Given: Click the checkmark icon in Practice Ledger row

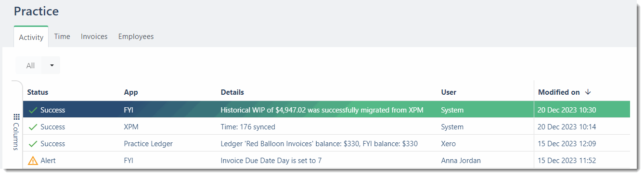Looking at the screenshot, I should tap(33, 144).
